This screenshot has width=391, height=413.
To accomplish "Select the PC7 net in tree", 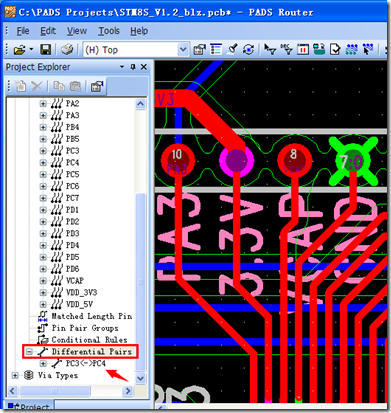I will coord(72,198).
